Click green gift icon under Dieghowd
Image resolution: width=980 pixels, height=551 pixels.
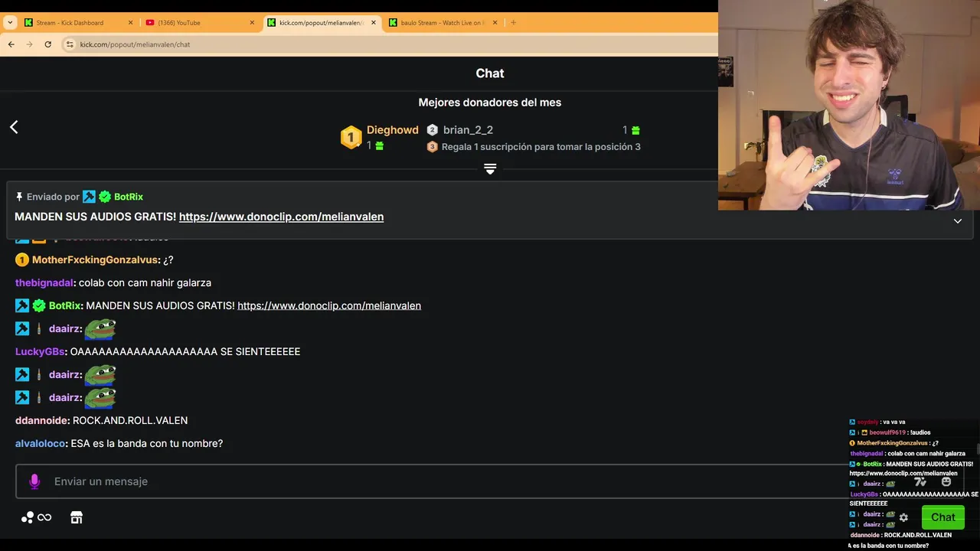coord(379,145)
